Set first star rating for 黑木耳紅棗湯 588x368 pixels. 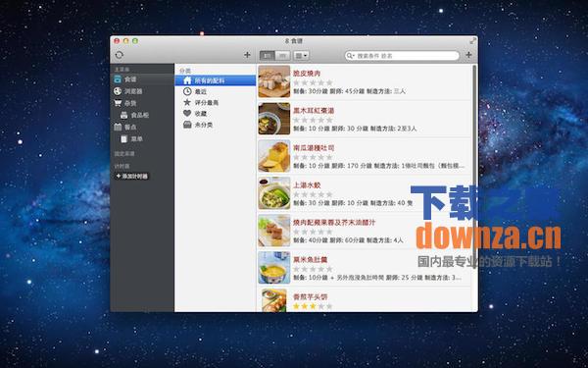coord(296,120)
